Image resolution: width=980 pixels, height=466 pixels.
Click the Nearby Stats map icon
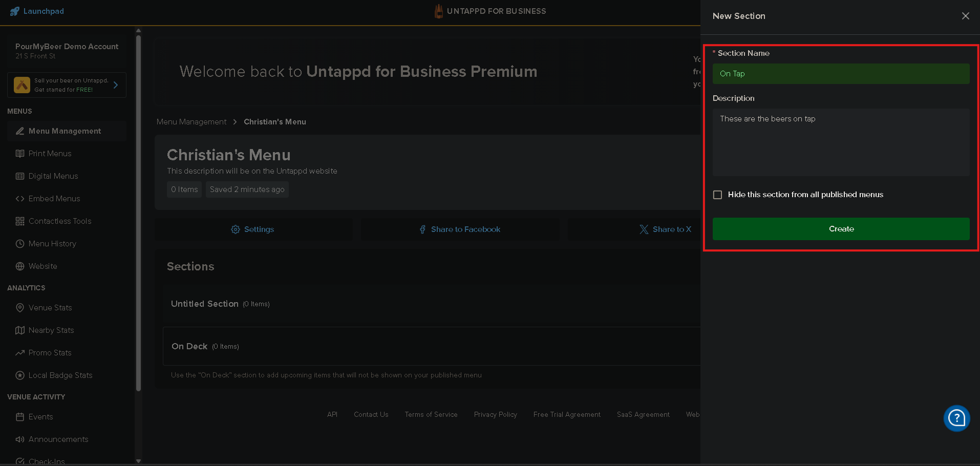click(x=20, y=330)
